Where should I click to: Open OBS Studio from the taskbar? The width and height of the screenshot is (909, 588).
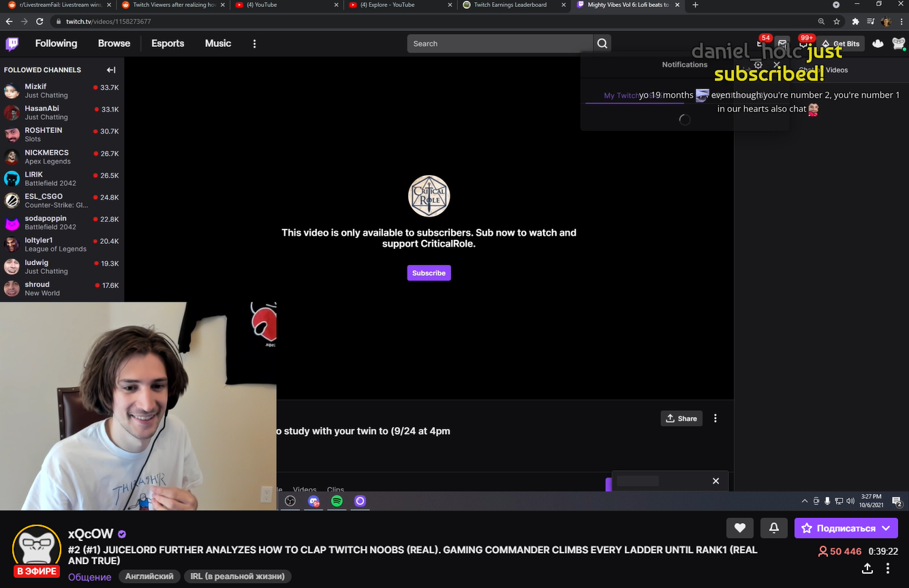[x=290, y=501]
